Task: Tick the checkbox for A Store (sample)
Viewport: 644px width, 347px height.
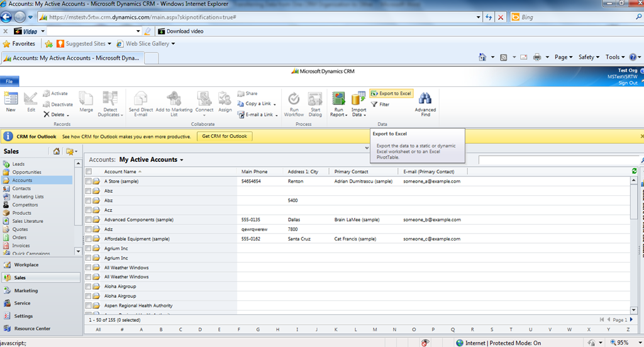Action: [x=89, y=181]
